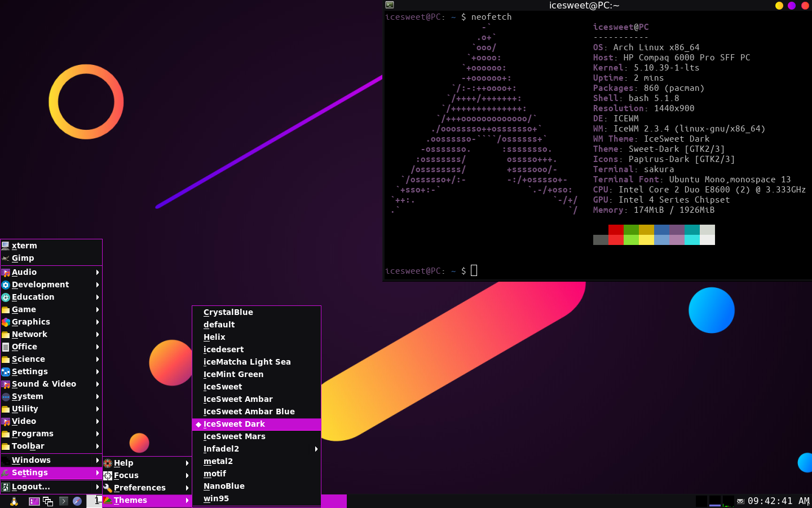Switch to the plain IceSweet theme
Screen dimensions: 812x508
coord(257,387)
